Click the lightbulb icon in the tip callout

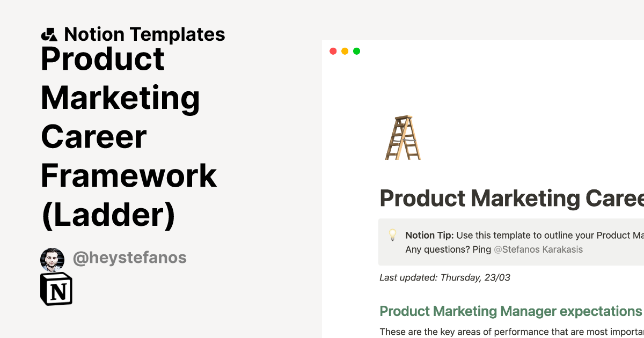[393, 234]
